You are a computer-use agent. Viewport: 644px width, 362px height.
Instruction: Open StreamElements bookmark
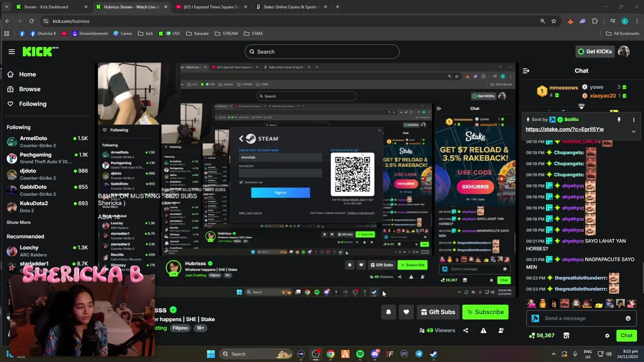pos(90,34)
